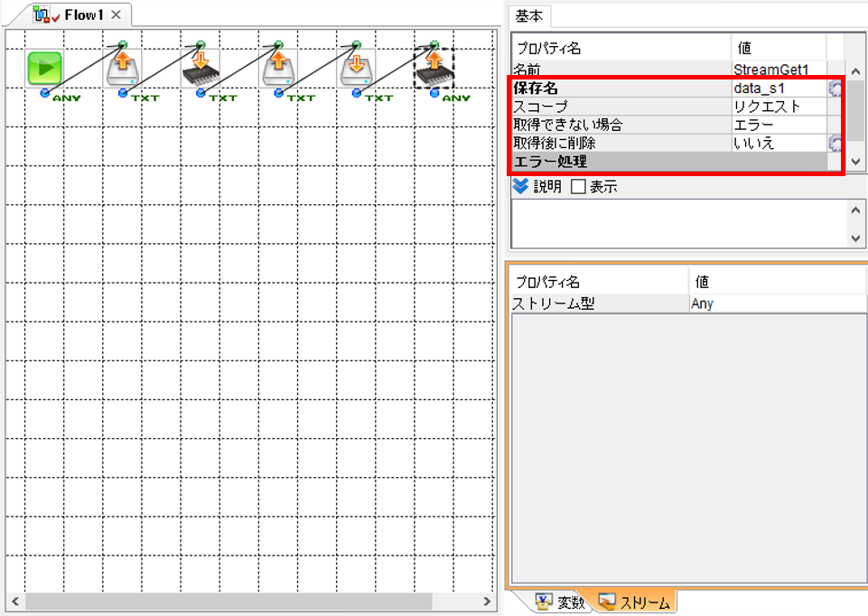Click the Flow1 tab flow icon

click(42, 15)
